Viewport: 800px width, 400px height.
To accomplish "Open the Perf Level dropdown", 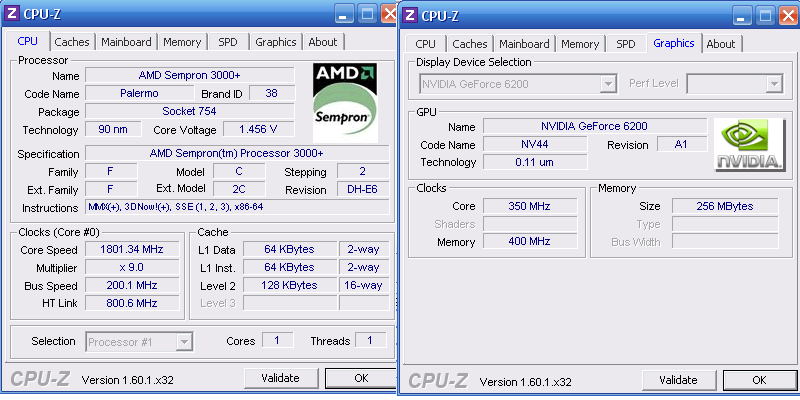I will (775, 84).
